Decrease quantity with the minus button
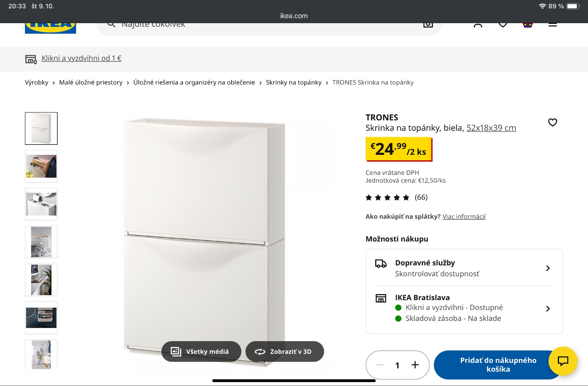The image size is (588, 386). point(380,365)
